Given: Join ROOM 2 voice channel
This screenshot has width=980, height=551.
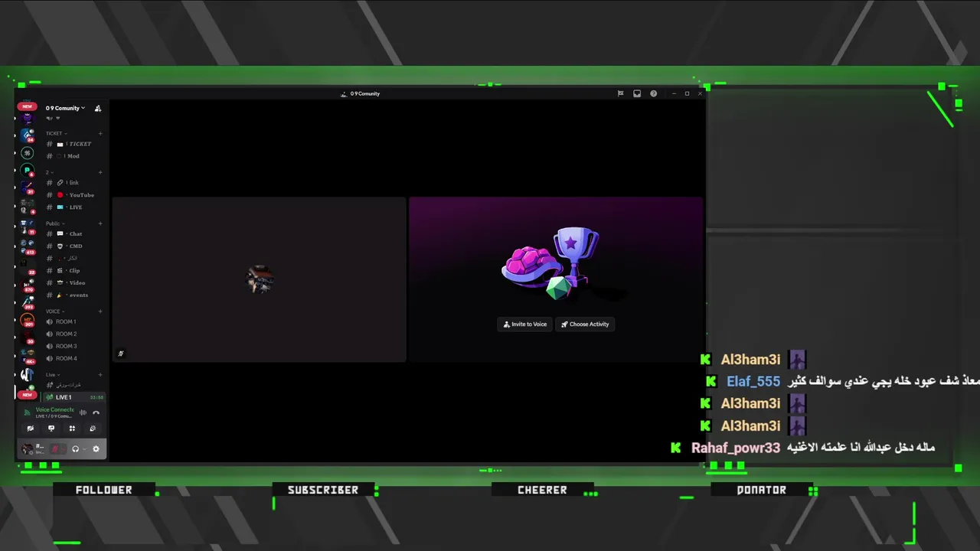Looking at the screenshot, I should pyautogui.click(x=74, y=334).
